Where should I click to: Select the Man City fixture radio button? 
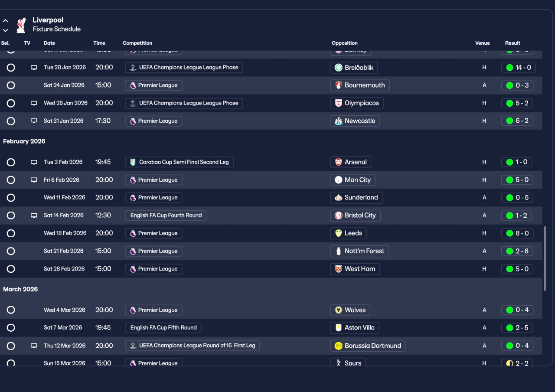[x=11, y=180]
